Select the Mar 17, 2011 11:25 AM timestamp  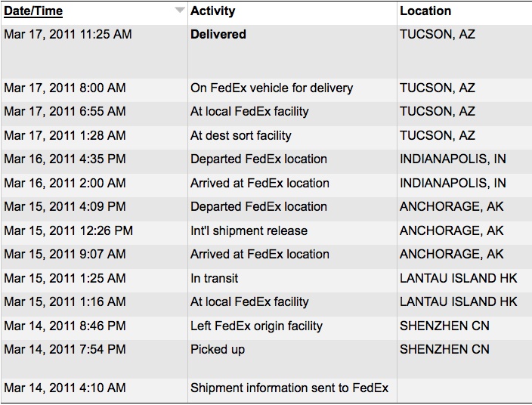[x=68, y=35]
